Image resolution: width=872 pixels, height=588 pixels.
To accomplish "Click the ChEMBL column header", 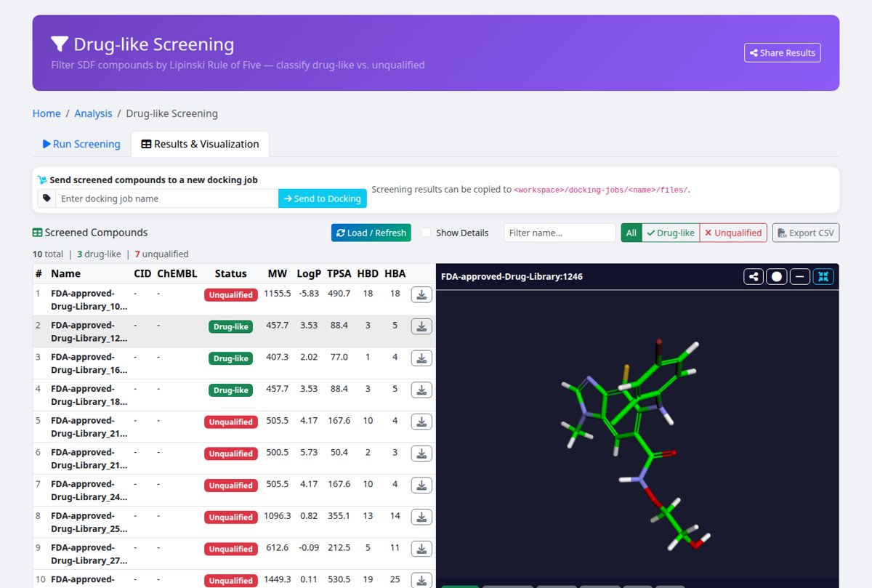I will point(177,274).
